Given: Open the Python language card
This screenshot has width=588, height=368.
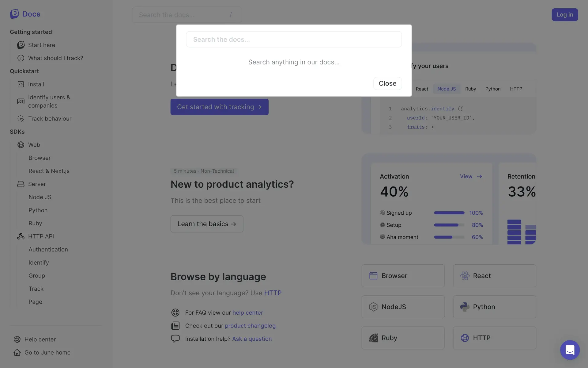Looking at the screenshot, I should 494,307.
